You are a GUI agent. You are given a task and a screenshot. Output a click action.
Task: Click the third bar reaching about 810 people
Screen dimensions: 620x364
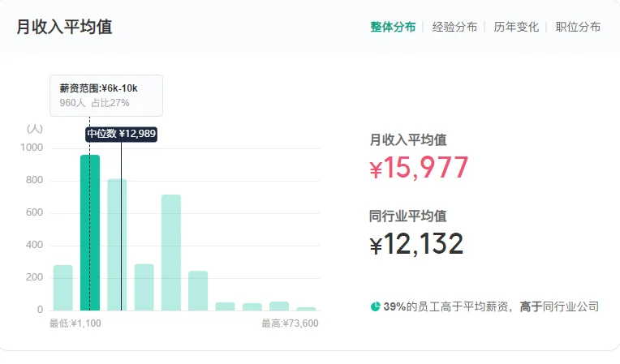[x=117, y=245]
